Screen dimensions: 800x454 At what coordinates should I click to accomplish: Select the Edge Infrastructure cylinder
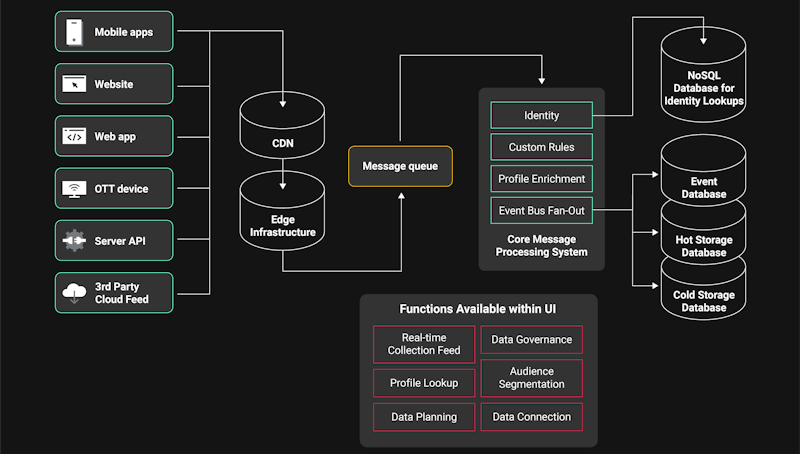(x=282, y=211)
